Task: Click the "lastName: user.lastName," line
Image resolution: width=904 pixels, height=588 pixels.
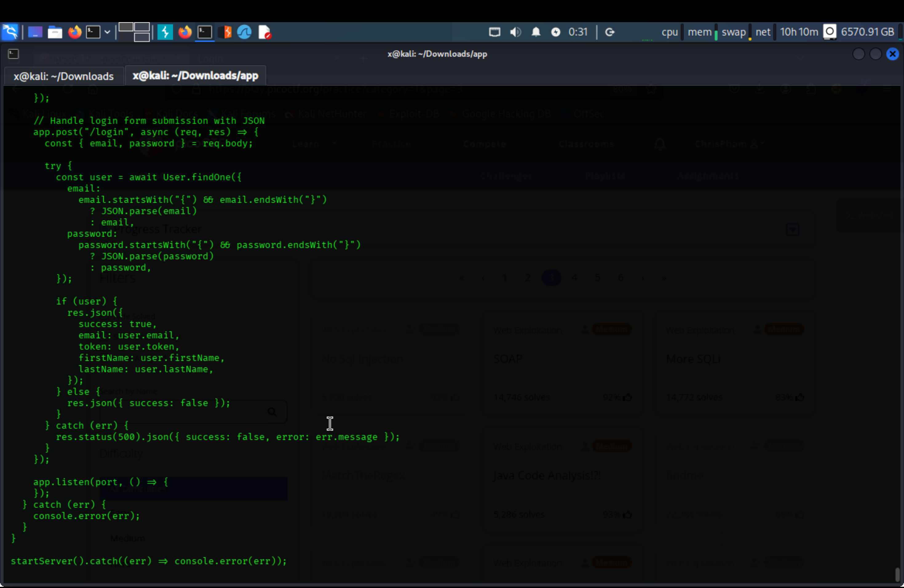Action: (x=146, y=369)
